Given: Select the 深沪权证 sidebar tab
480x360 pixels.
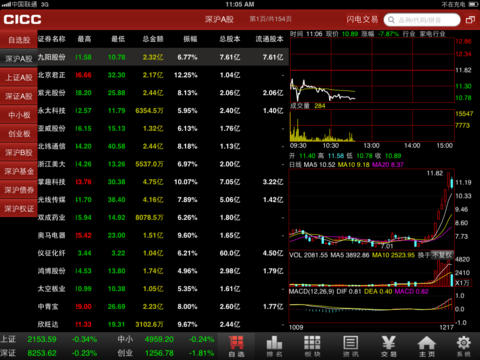Looking at the screenshot, I should coord(19,209).
